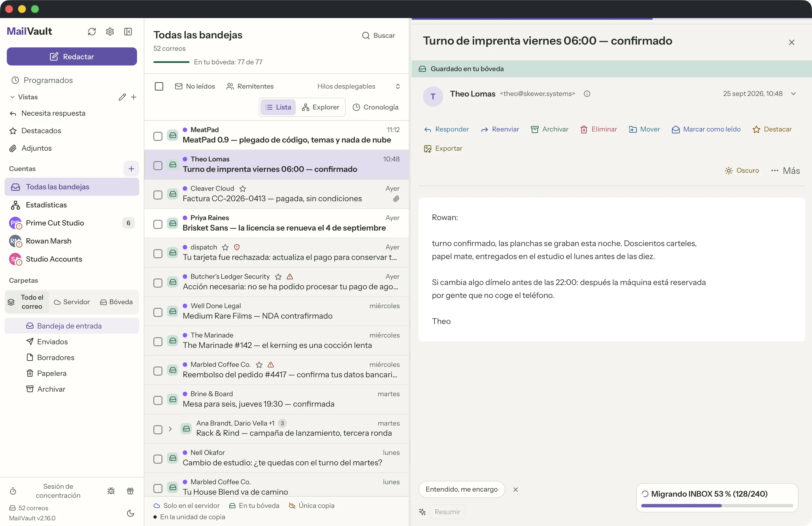
Task: Select the 'Todo el correo' folder tab
Action: [27, 302]
